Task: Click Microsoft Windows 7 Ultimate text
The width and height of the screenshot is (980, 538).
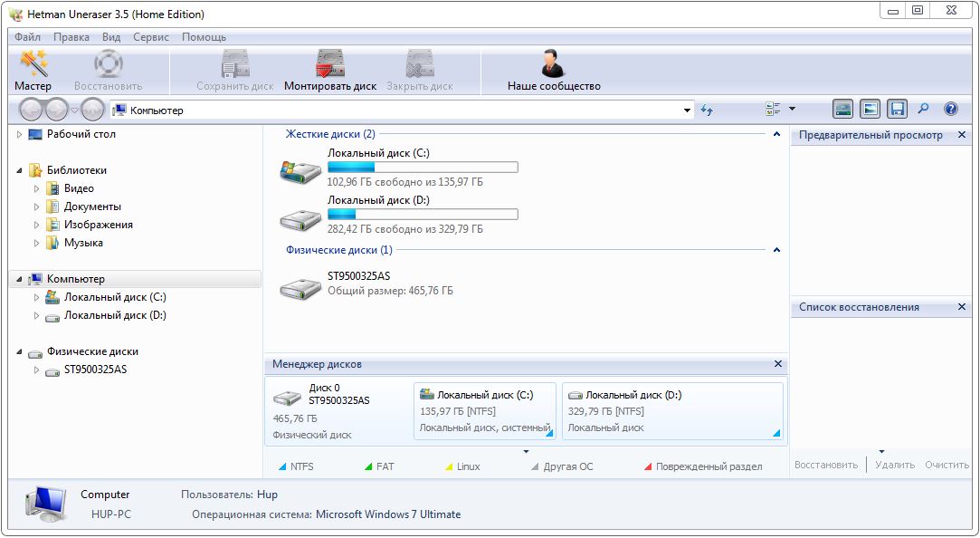Action: click(388, 514)
